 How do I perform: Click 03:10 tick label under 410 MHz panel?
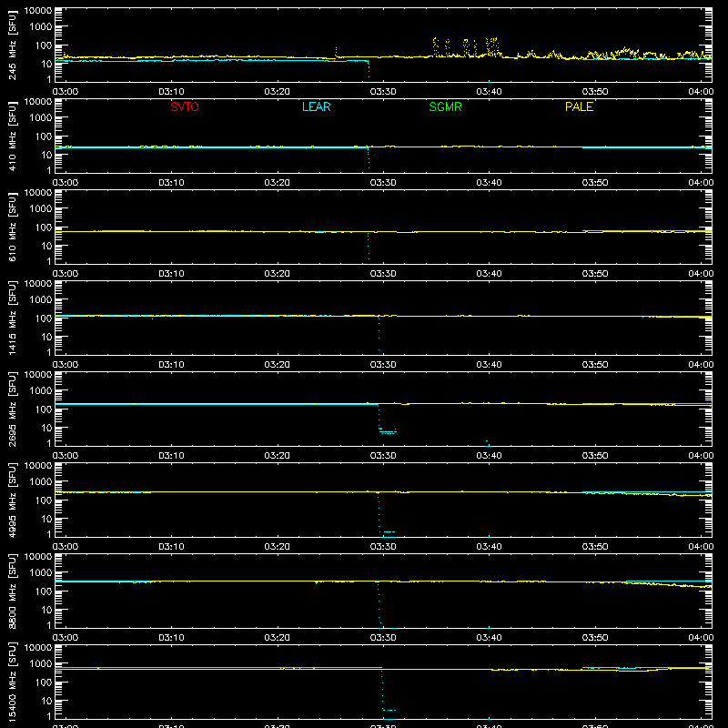(x=171, y=183)
